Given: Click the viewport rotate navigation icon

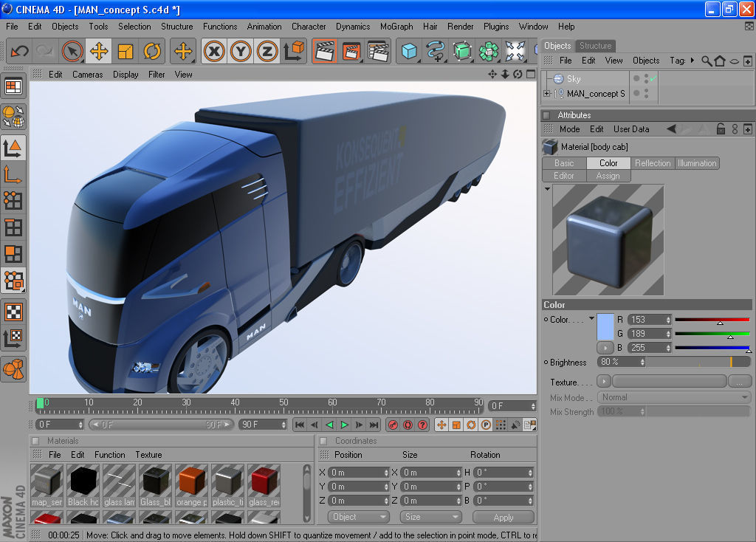Looking at the screenshot, I should tap(518, 75).
